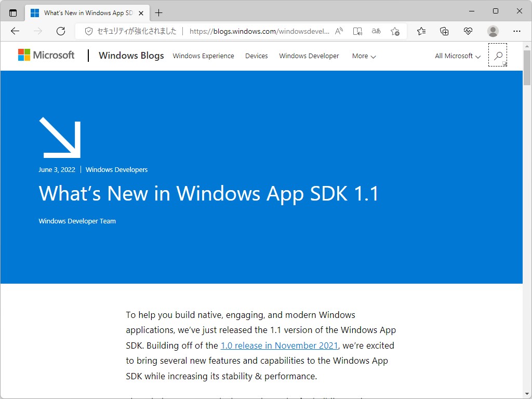This screenshot has height=399, width=532.
Task: Click the vertical scrollbar thumb
Action: (527, 67)
